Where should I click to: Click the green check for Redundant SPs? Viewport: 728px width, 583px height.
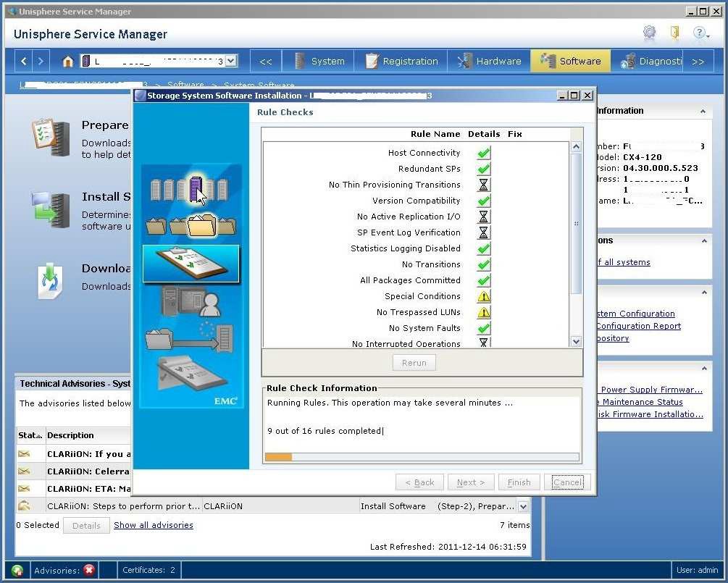(x=483, y=169)
